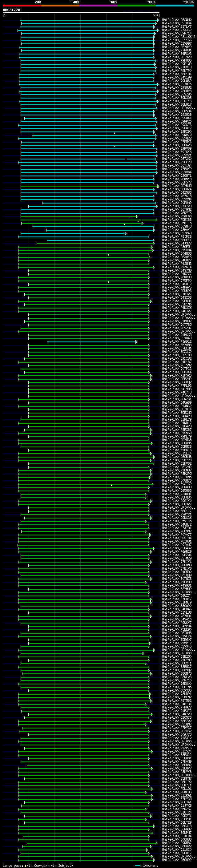The image size is (197, 868).
Task: Click the UniRef100_Q2QMV8 label
Action: click(177, 91)
